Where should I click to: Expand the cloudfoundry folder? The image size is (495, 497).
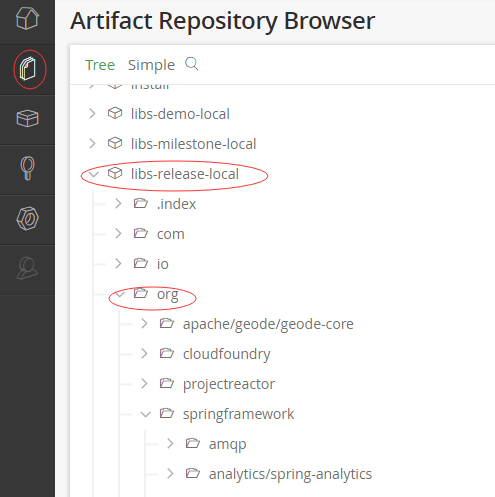coord(144,354)
